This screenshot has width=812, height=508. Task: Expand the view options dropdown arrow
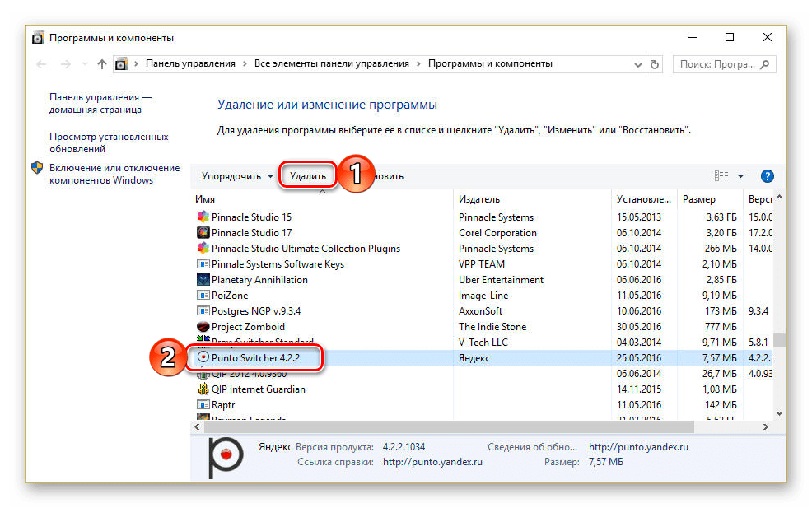tap(740, 176)
